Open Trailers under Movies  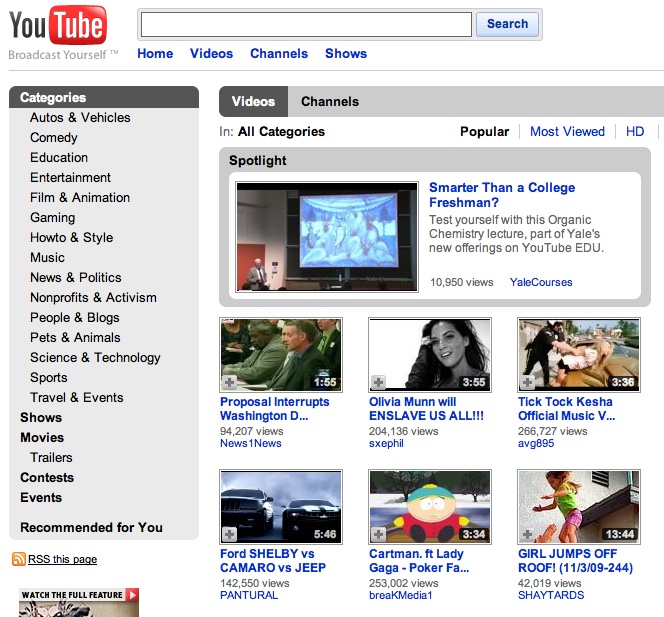point(51,457)
